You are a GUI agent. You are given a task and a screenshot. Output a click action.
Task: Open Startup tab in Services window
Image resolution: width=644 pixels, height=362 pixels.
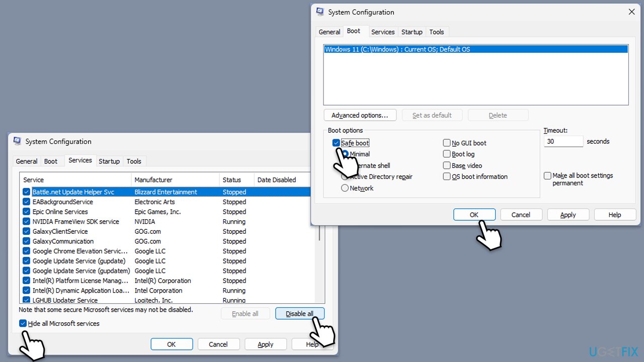109,161
